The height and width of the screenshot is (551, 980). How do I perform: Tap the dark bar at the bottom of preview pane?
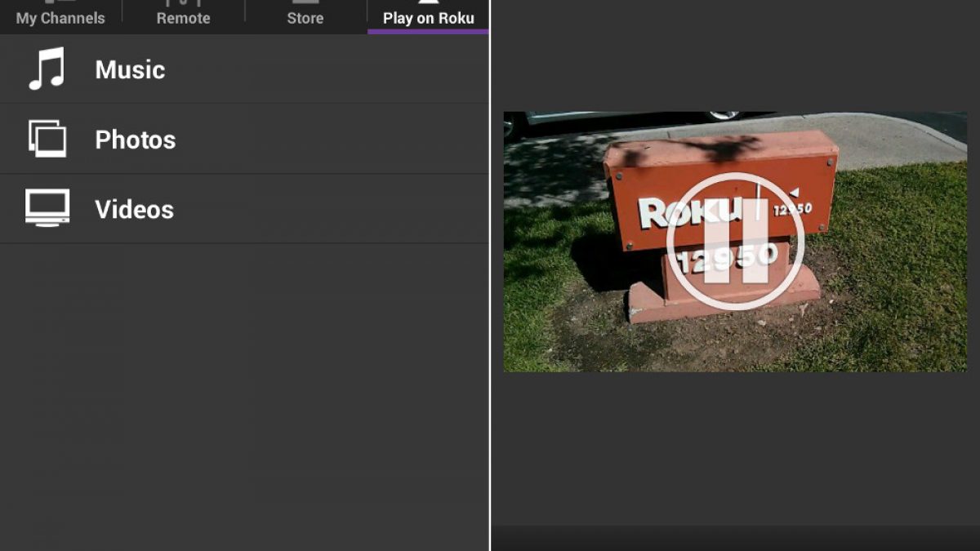[x=735, y=538]
